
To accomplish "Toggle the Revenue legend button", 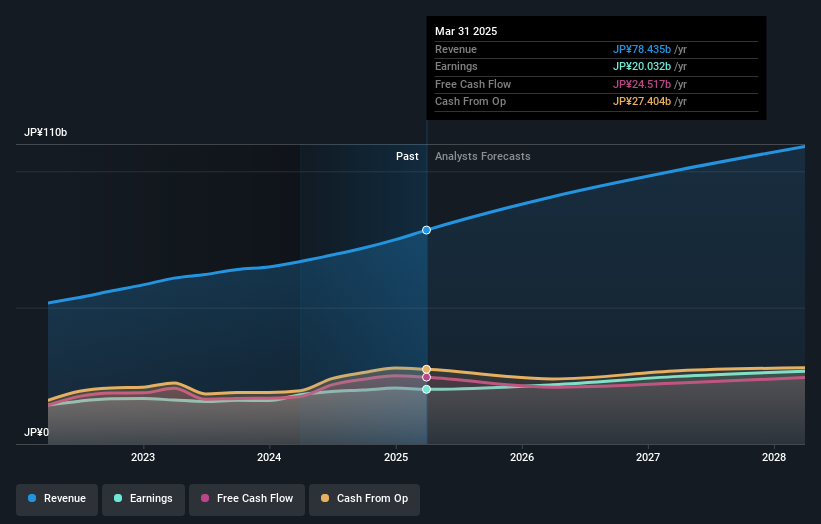I will coord(57,499).
